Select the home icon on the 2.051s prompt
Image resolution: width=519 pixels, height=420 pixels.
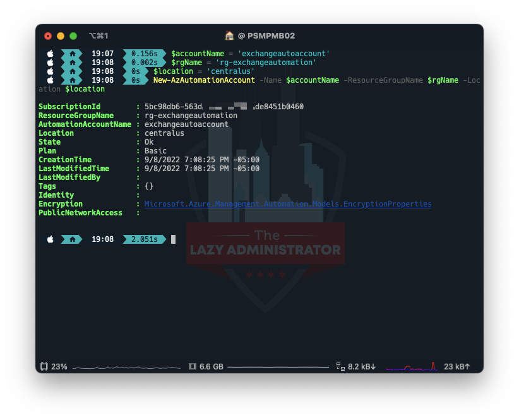point(73,239)
